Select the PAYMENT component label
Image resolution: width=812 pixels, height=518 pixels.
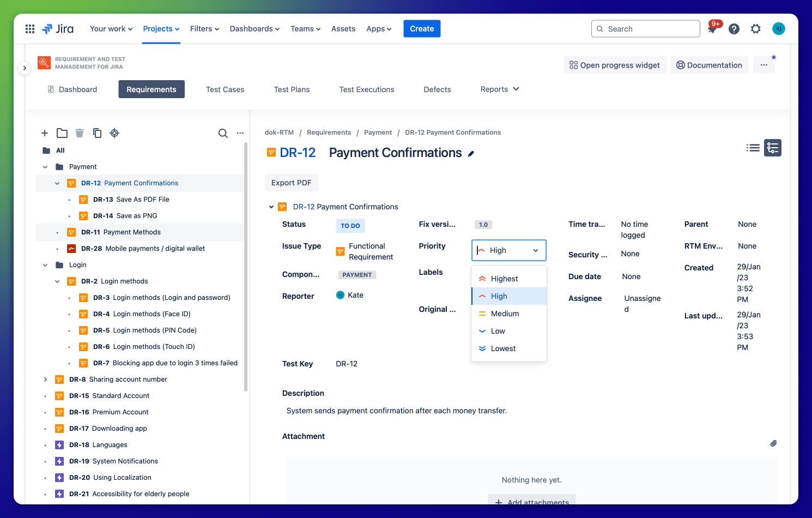click(357, 274)
